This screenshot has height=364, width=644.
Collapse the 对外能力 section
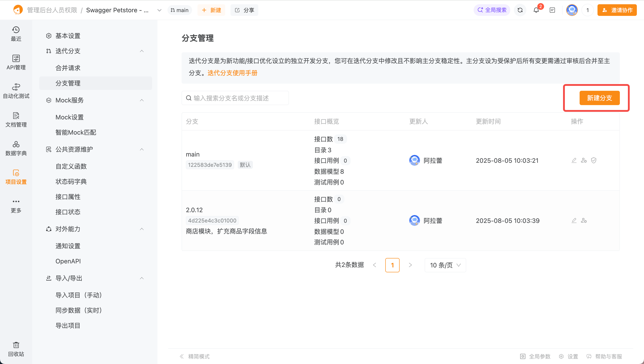click(142, 229)
